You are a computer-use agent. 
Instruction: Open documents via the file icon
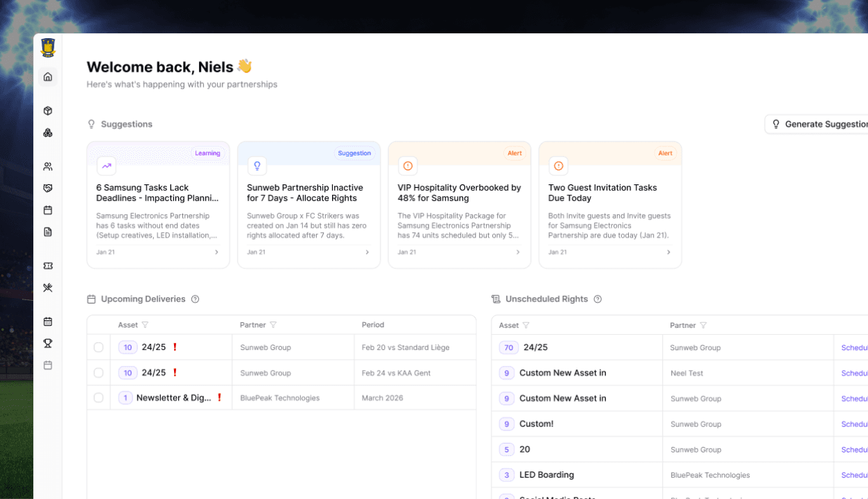[x=47, y=232]
